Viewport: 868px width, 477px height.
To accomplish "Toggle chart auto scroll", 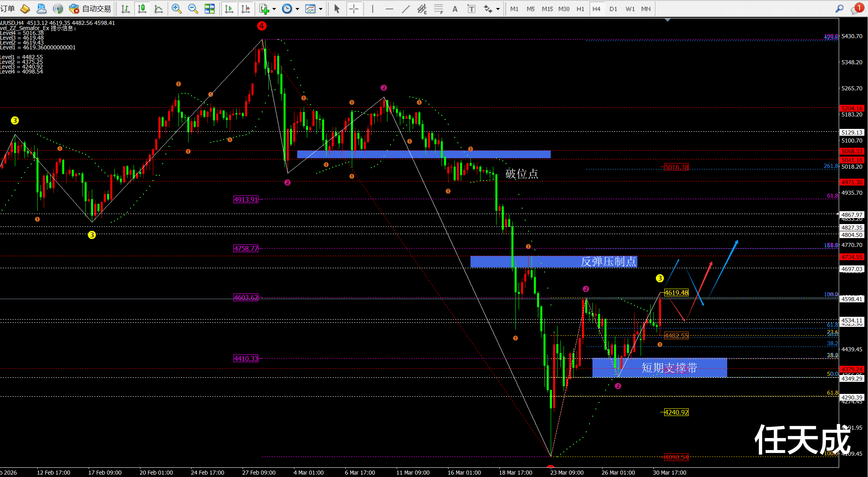I will point(229,8).
